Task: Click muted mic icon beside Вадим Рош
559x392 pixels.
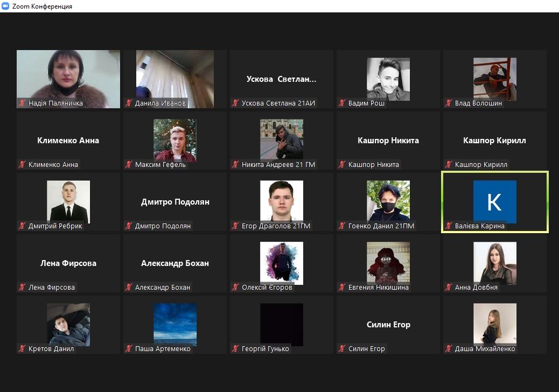Action: pos(342,103)
